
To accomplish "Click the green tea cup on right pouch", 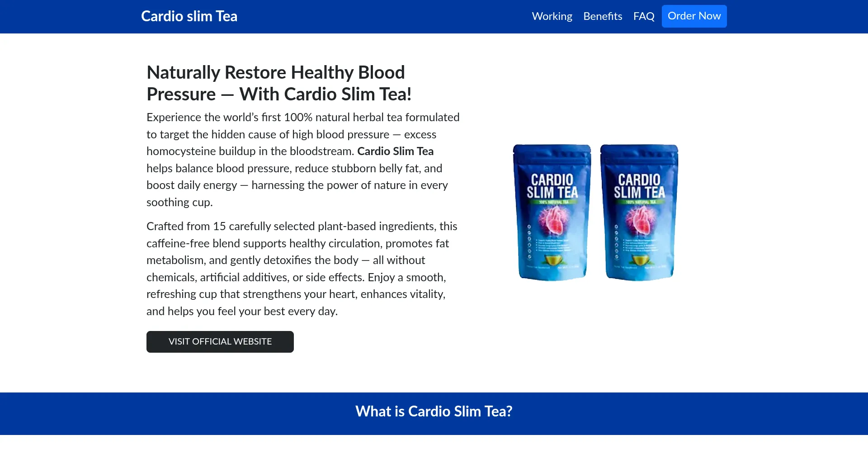I will tap(640, 260).
